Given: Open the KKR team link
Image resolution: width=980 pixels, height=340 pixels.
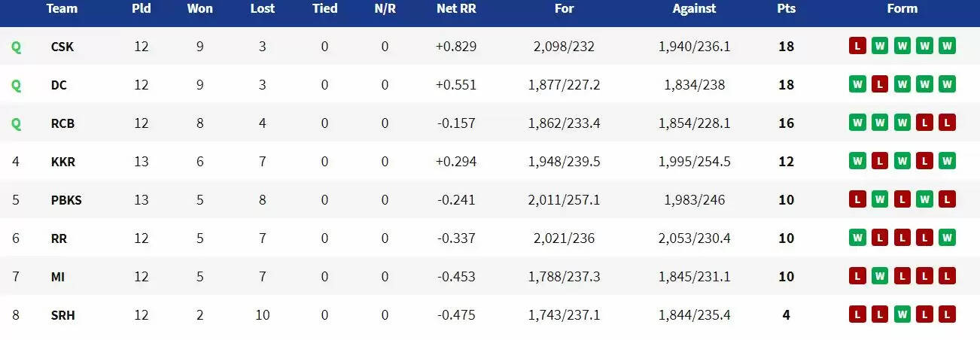Looking at the screenshot, I should coord(63,162).
